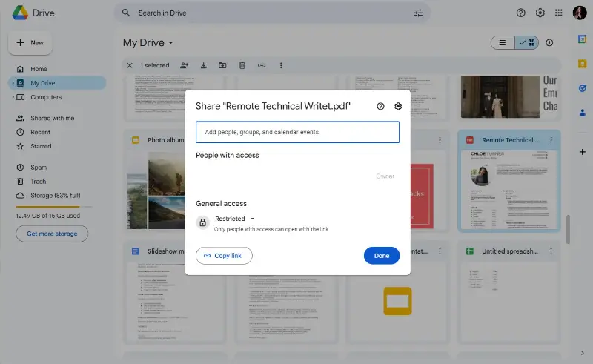
Task: Click the download icon in selection toolbar
Action: tap(203, 65)
